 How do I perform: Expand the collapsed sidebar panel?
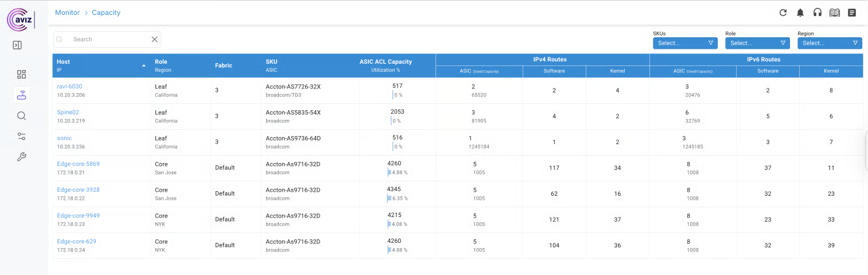tap(17, 45)
